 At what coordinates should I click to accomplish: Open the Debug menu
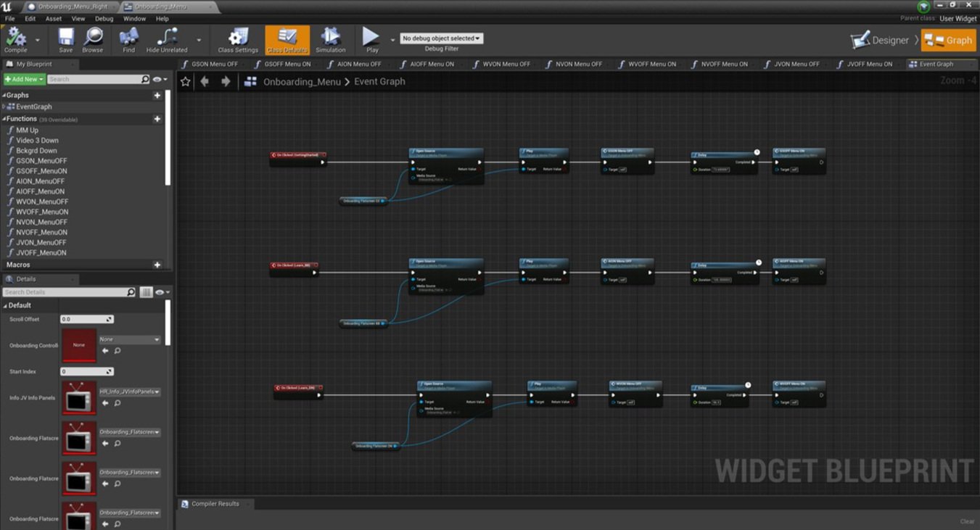coord(104,19)
